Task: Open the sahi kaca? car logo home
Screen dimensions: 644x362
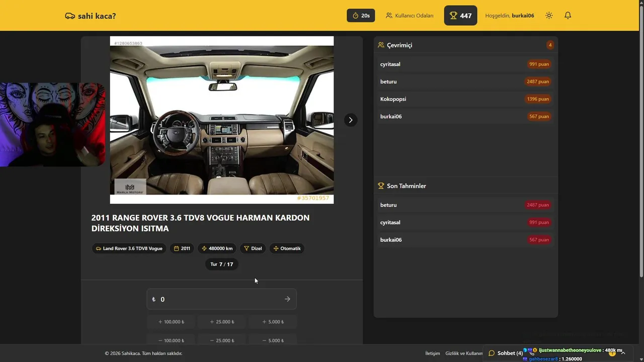Action: [x=91, y=16]
